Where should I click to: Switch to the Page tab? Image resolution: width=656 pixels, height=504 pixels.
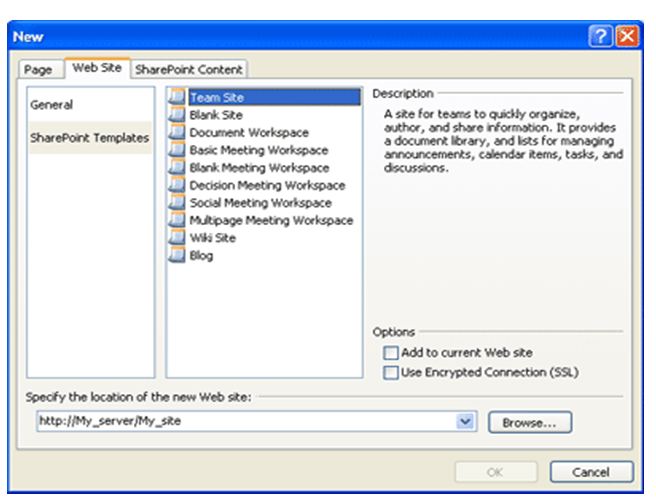pyautogui.click(x=38, y=70)
